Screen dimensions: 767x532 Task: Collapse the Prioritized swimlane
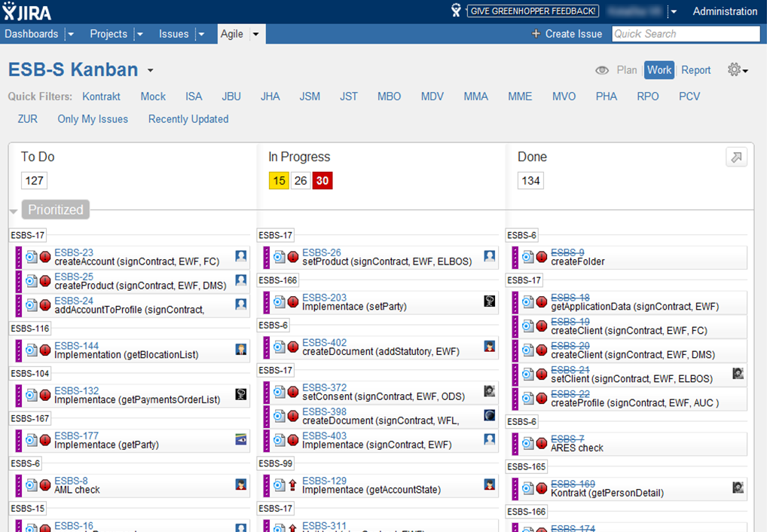click(x=14, y=210)
